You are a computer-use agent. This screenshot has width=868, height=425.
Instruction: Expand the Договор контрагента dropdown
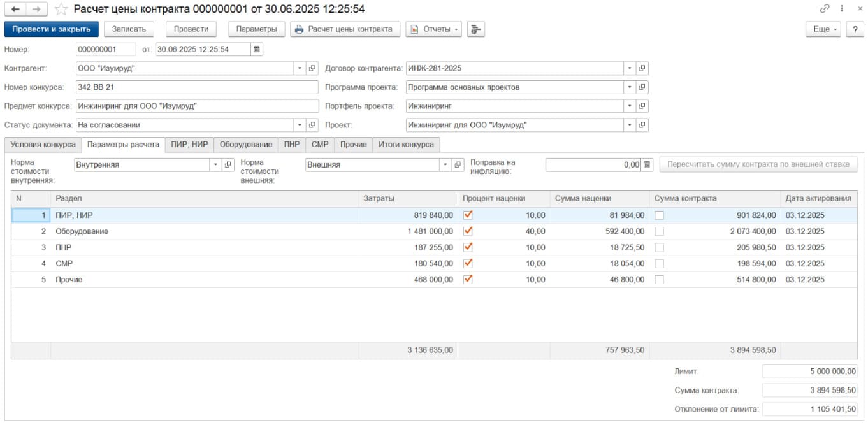(x=630, y=68)
